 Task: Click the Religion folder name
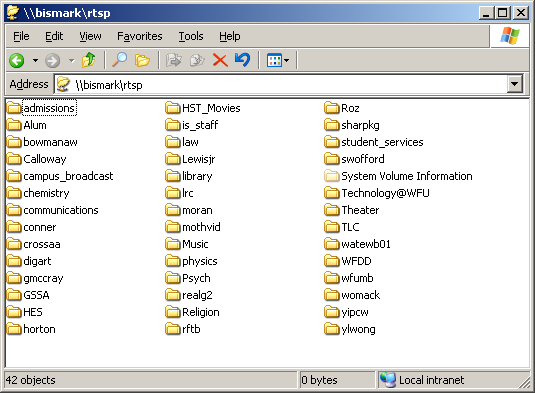[201, 312]
